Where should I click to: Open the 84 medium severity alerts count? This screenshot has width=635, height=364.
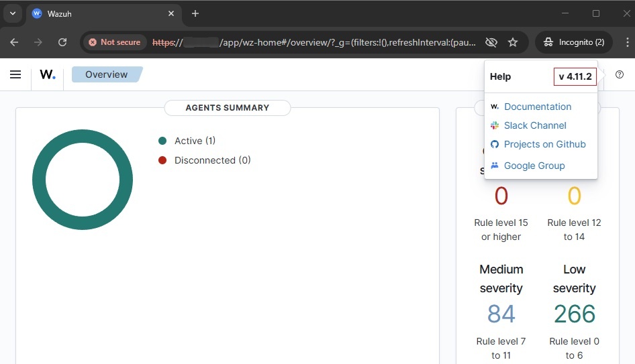click(501, 314)
